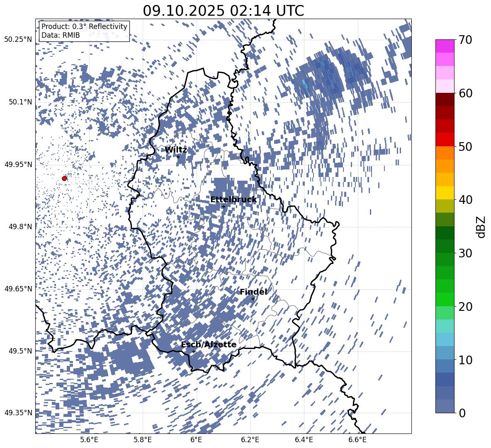The height and width of the screenshot is (448, 491).
Task: Click the 49.35°N latitude label
Action: click(18, 413)
